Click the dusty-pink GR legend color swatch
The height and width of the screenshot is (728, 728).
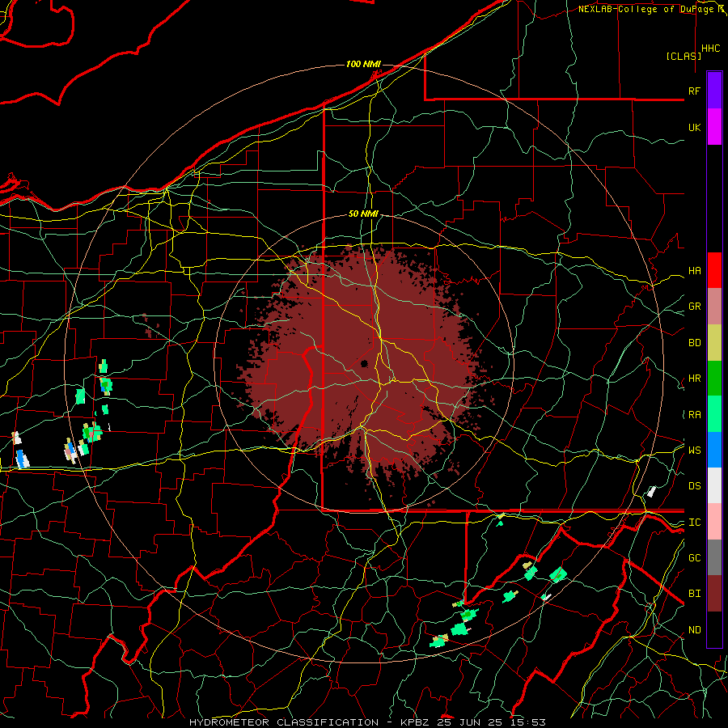point(714,307)
